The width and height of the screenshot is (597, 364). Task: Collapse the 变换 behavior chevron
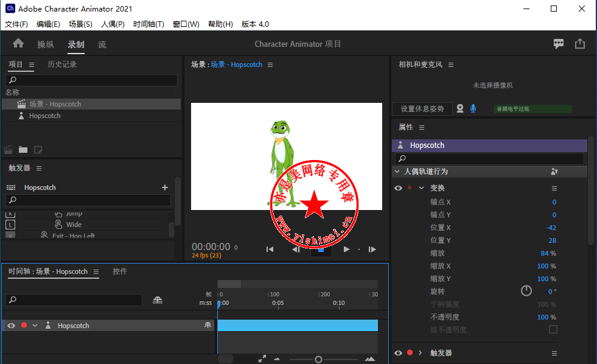coord(422,187)
